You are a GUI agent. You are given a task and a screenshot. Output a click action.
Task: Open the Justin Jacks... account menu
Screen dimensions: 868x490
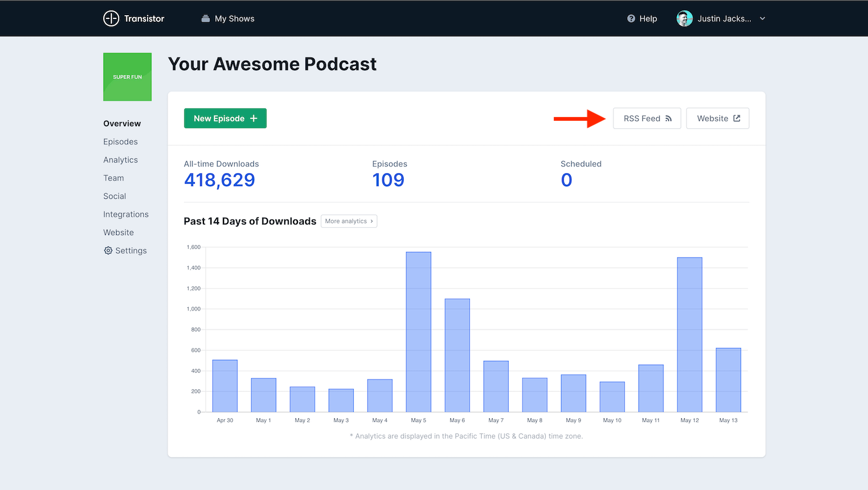click(x=724, y=18)
